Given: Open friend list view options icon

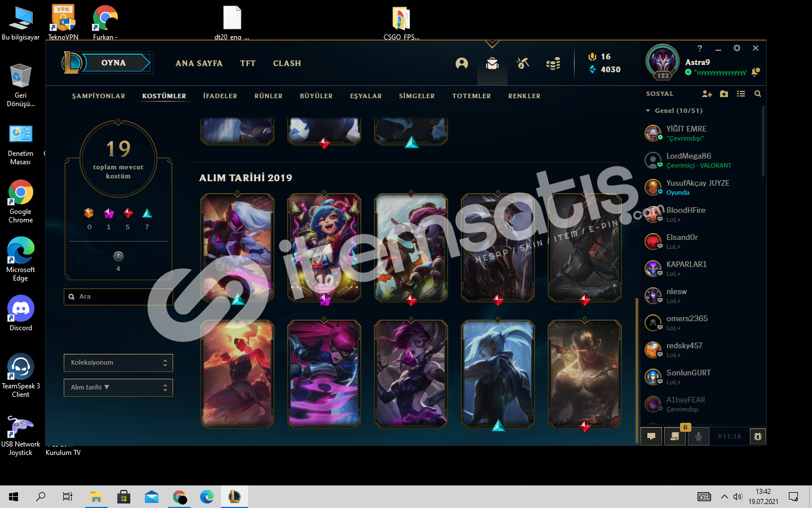Looking at the screenshot, I should click(x=741, y=94).
